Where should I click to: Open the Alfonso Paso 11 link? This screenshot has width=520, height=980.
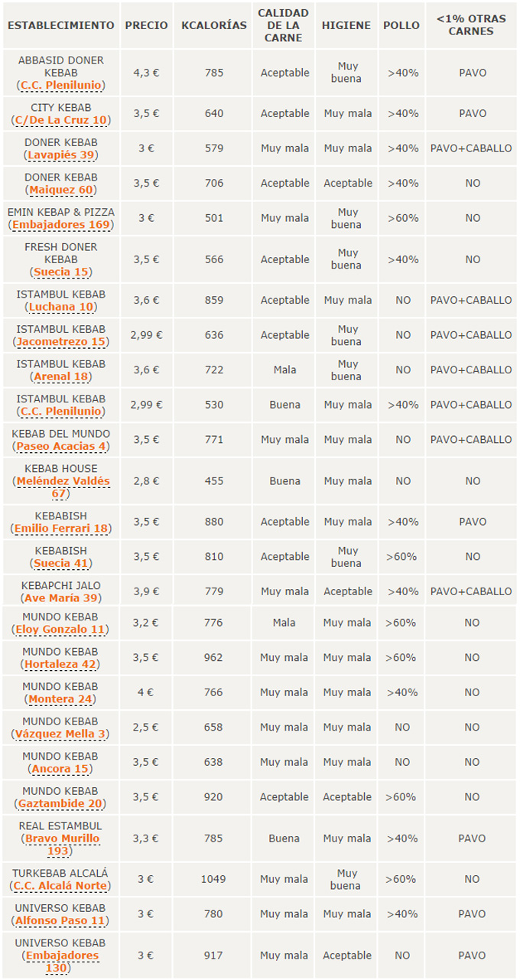coord(61,920)
